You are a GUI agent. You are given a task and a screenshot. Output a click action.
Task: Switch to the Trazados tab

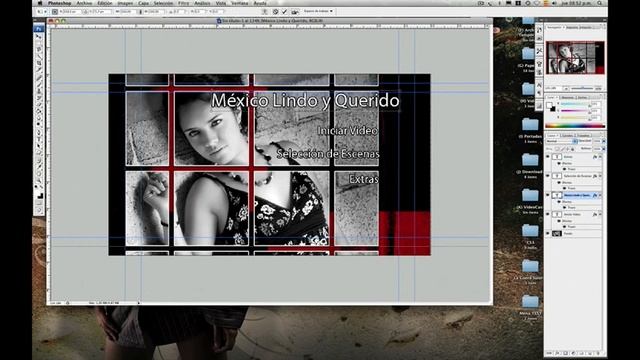point(583,136)
